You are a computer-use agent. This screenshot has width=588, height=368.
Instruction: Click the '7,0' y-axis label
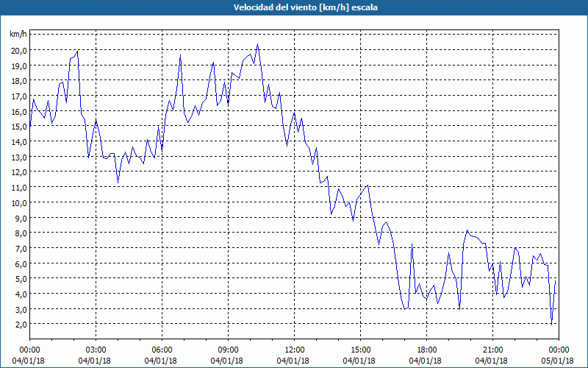pyautogui.click(x=21, y=248)
